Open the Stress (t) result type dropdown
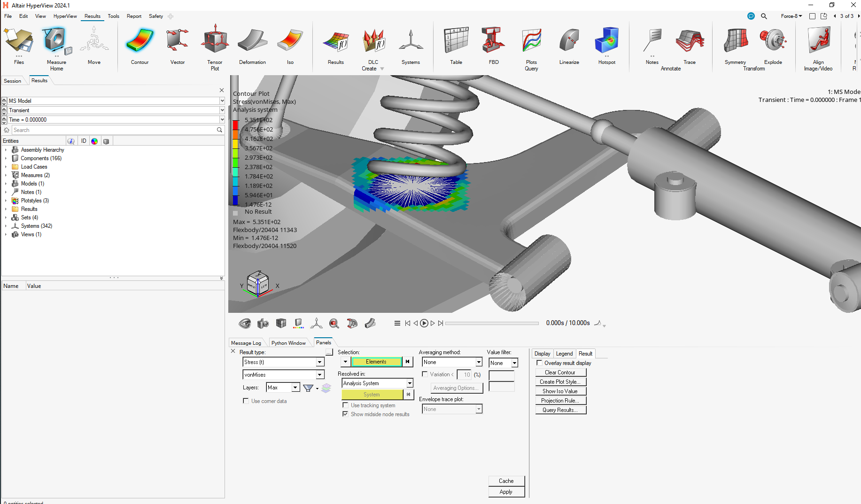This screenshot has width=861, height=504. (320, 362)
